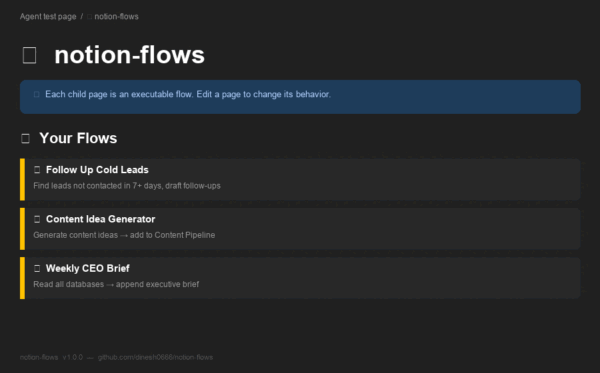Image resolution: width=600 pixels, height=373 pixels.
Task: Click 'Find leads not contacted in 7+ days' description
Action: (127, 186)
